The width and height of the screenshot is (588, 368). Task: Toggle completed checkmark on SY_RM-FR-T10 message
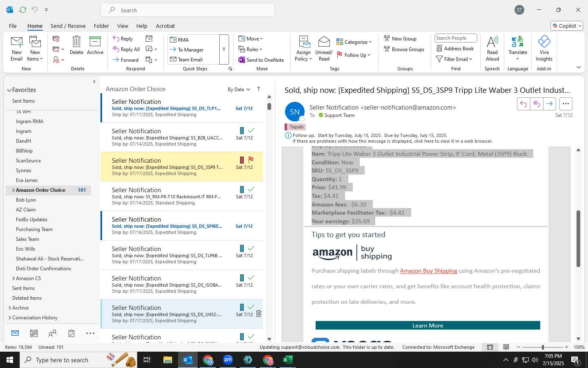(x=251, y=189)
